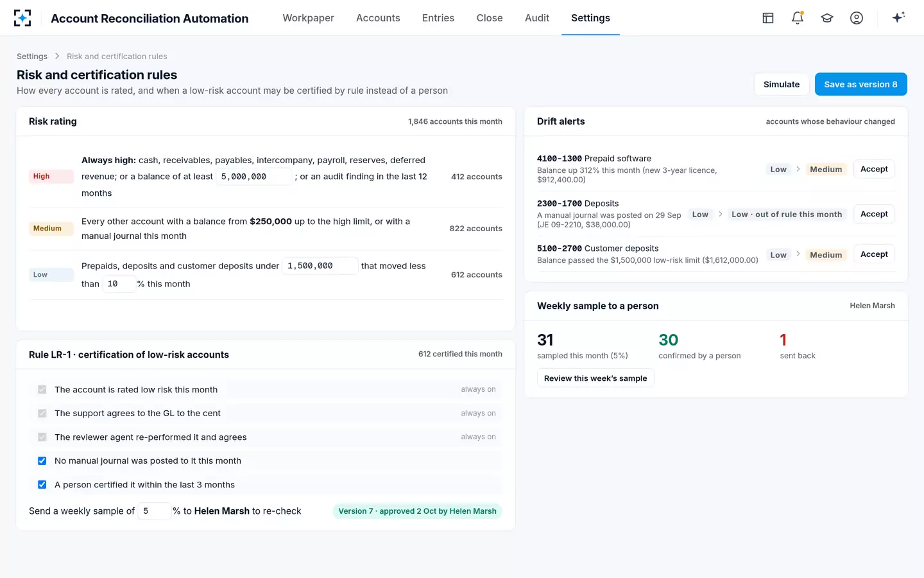Accept the Prepaid software drift alert

(x=874, y=169)
